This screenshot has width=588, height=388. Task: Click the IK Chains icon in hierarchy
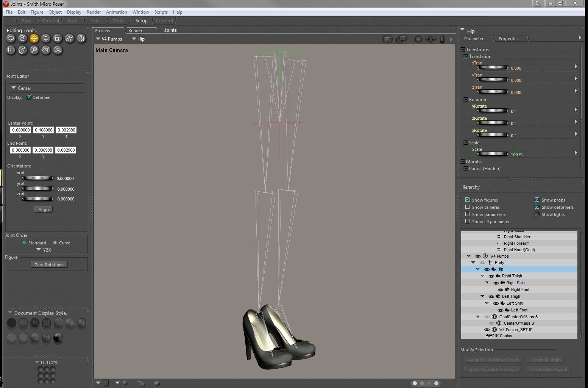pyautogui.click(x=490, y=336)
